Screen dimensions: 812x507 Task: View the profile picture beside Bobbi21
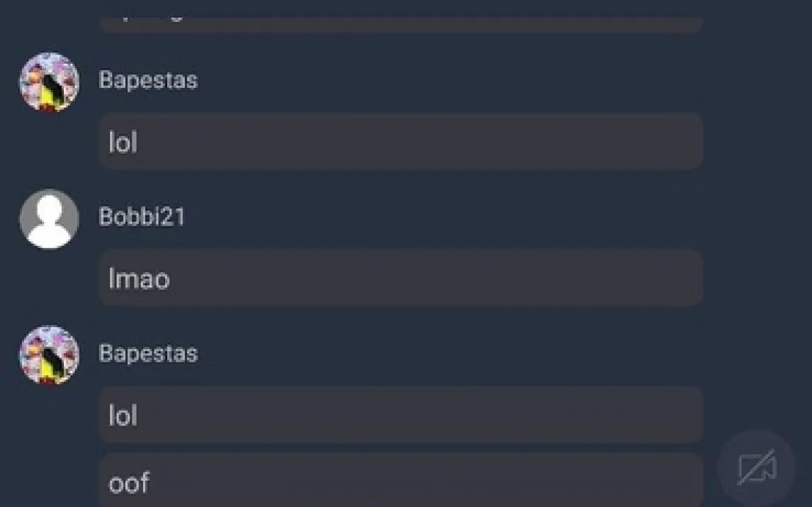click(x=49, y=219)
